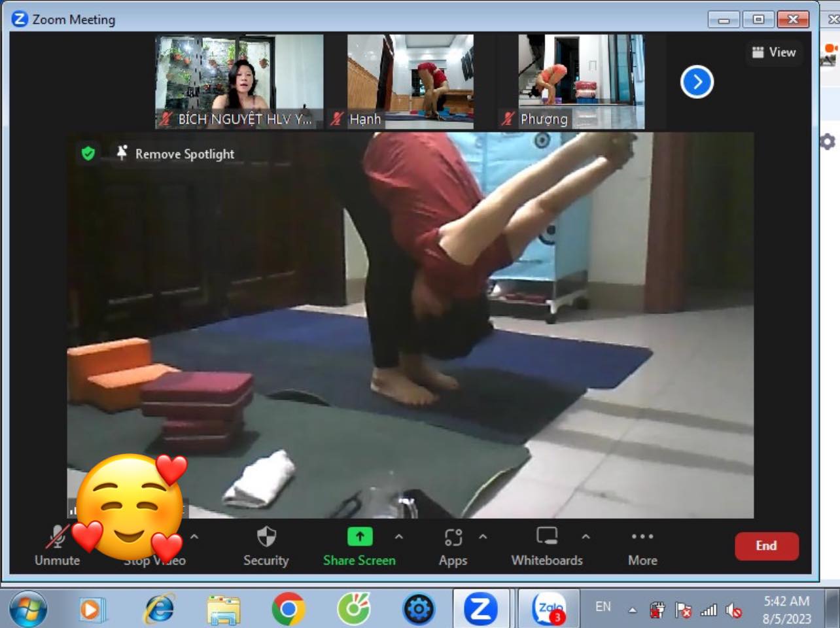Expand video settings arrow beside Stop Video
This screenshot has height=628, width=840.
pyautogui.click(x=194, y=537)
